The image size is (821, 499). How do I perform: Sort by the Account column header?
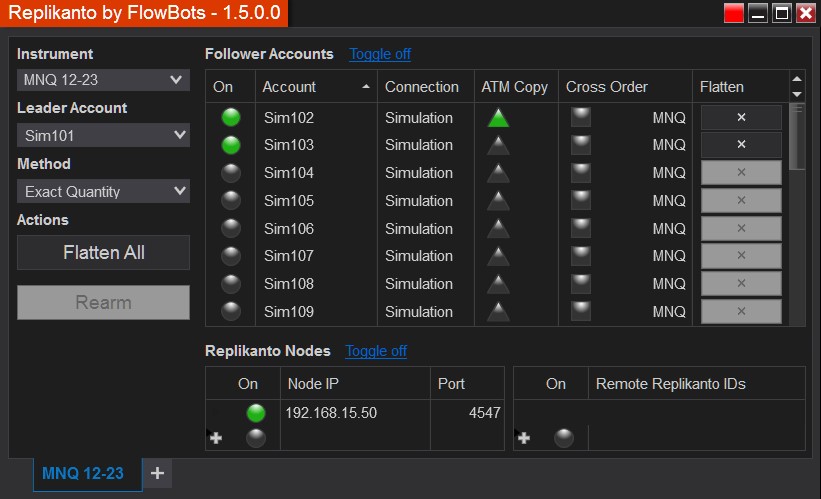pyautogui.click(x=316, y=86)
